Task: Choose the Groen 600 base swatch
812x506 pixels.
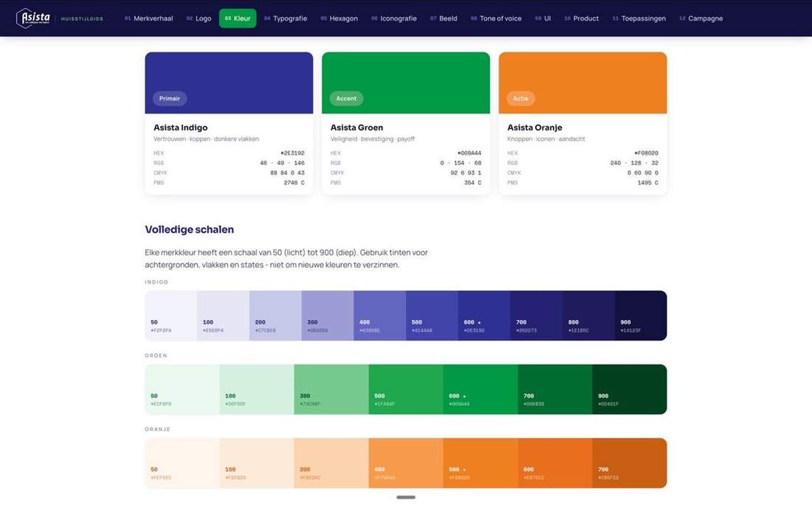Action: pos(481,389)
